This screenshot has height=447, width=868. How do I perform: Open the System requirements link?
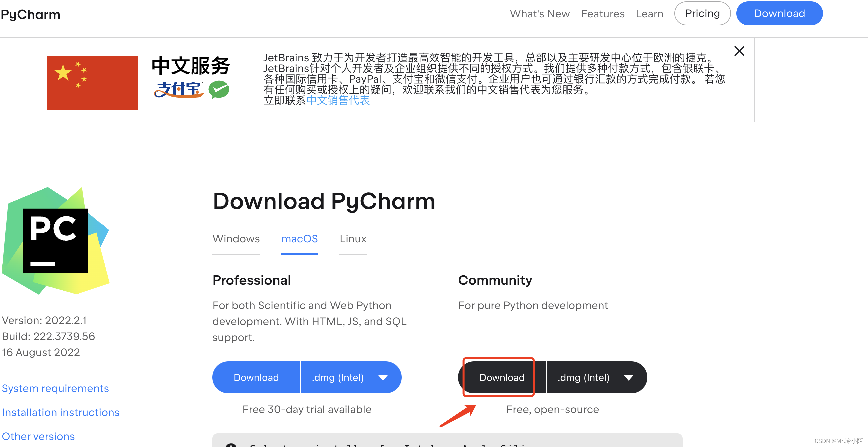pos(55,388)
